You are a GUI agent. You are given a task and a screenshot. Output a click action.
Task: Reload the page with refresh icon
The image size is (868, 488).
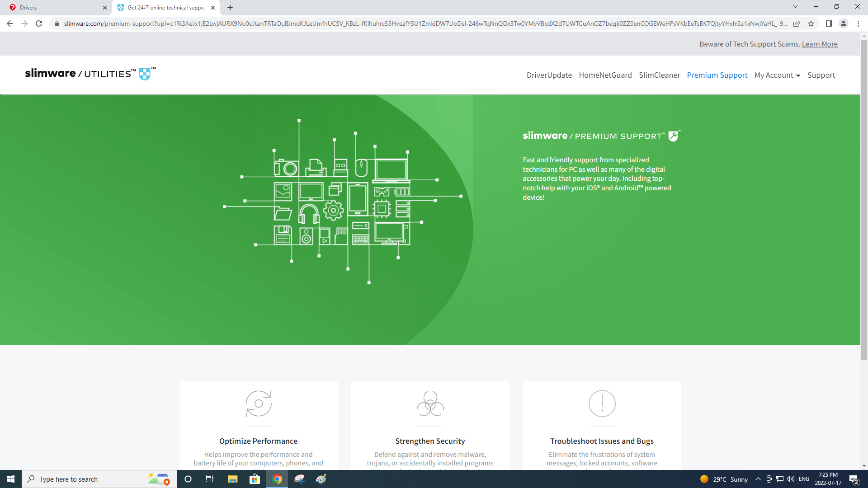[x=39, y=23]
